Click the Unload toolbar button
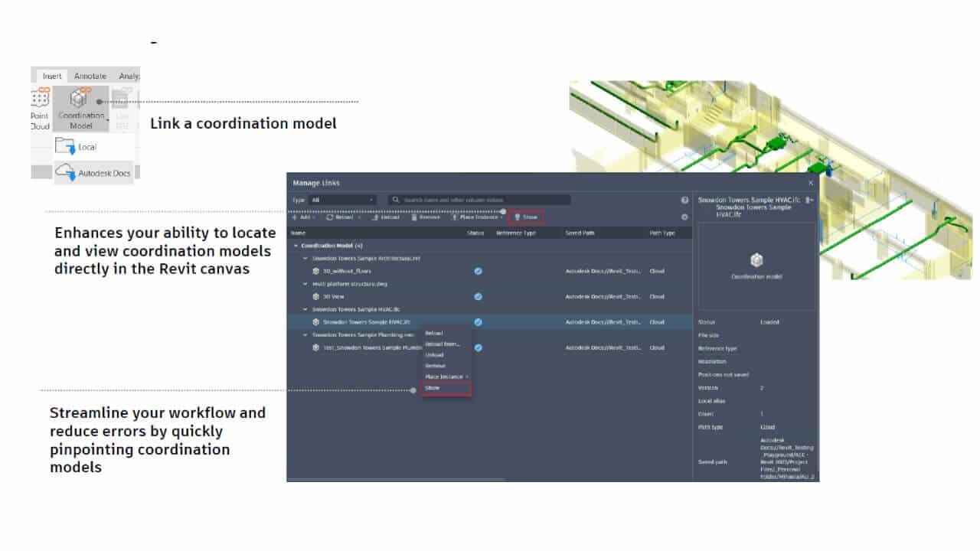This screenshot has height=551, width=980. click(386, 217)
